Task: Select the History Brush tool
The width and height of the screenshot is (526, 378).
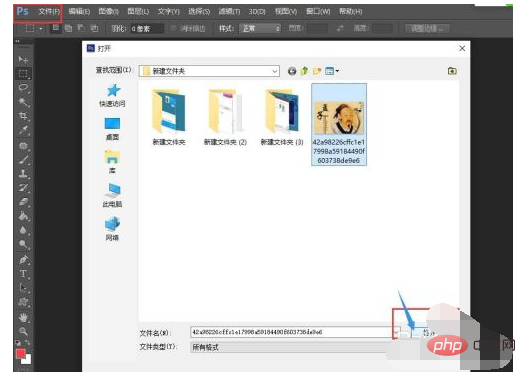Action: [x=23, y=188]
